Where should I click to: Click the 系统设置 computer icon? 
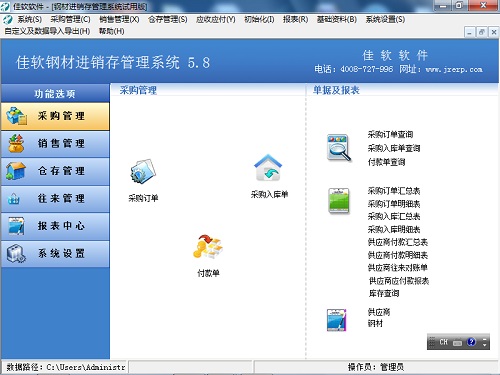16,254
